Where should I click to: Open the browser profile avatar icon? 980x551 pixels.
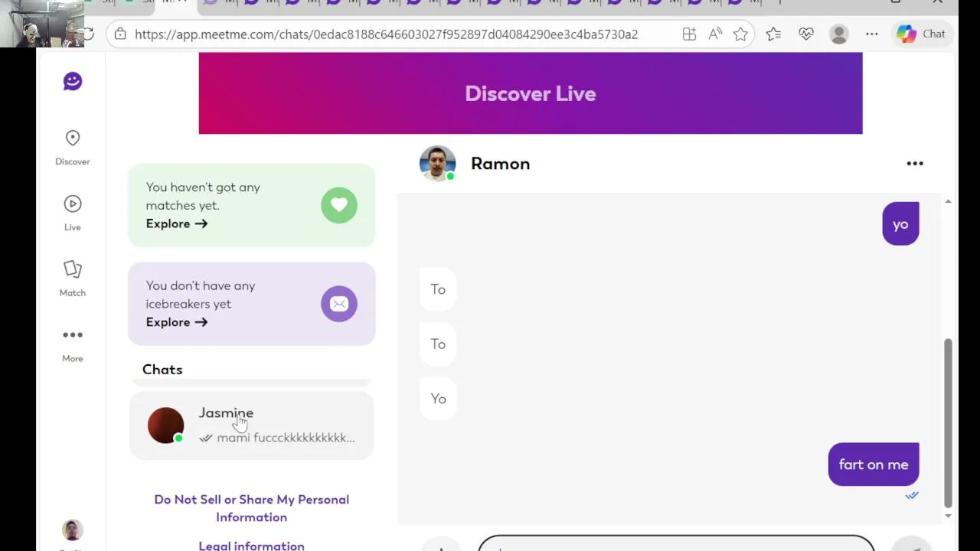click(x=839, y=34)
